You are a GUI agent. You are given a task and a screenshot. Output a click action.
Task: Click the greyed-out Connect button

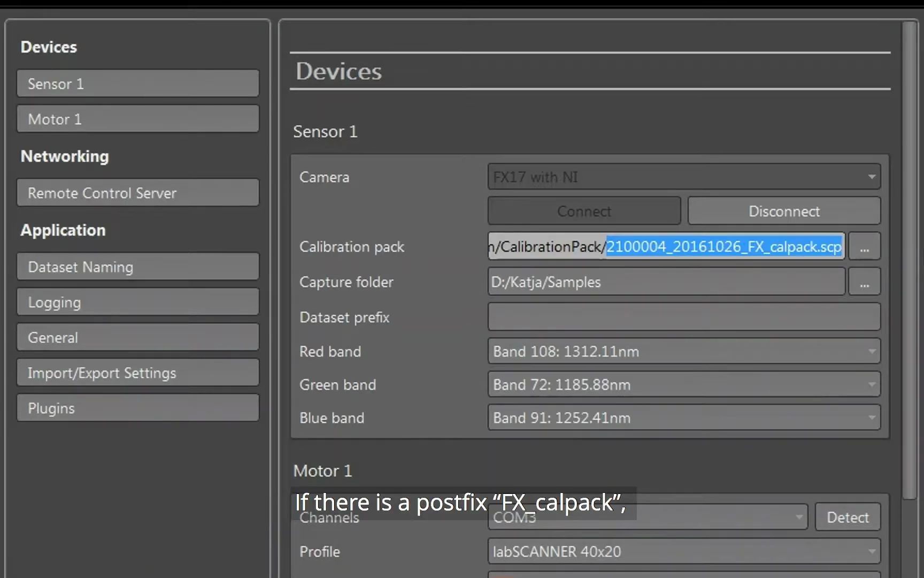tap(584, 211)
